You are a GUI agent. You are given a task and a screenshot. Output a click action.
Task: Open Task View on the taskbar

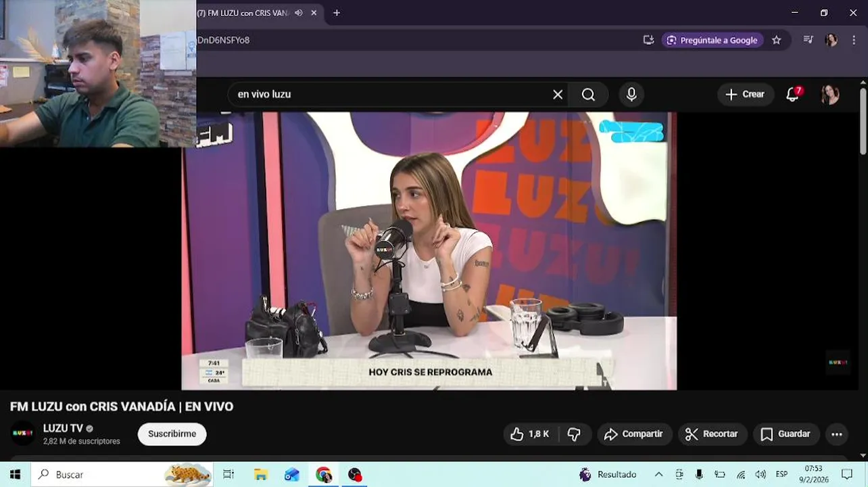[x=228, y=474]
